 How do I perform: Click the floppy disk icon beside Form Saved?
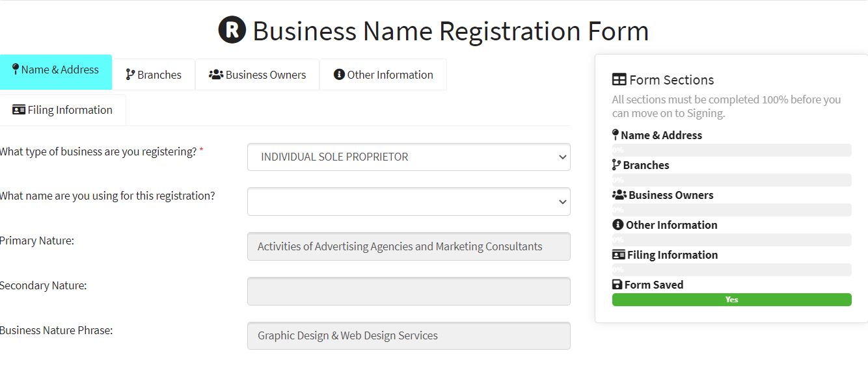(x=617, y=285)
